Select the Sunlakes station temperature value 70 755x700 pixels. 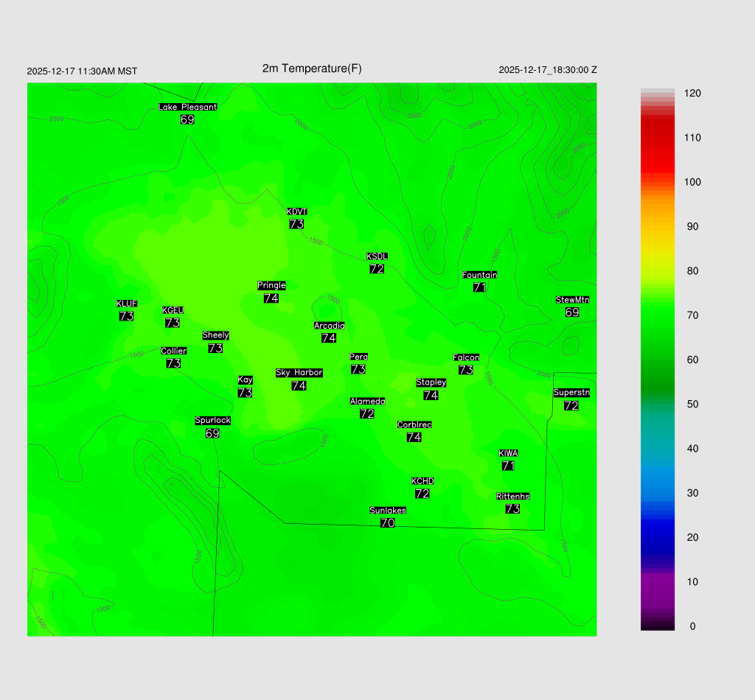click(x=388, y=523)
